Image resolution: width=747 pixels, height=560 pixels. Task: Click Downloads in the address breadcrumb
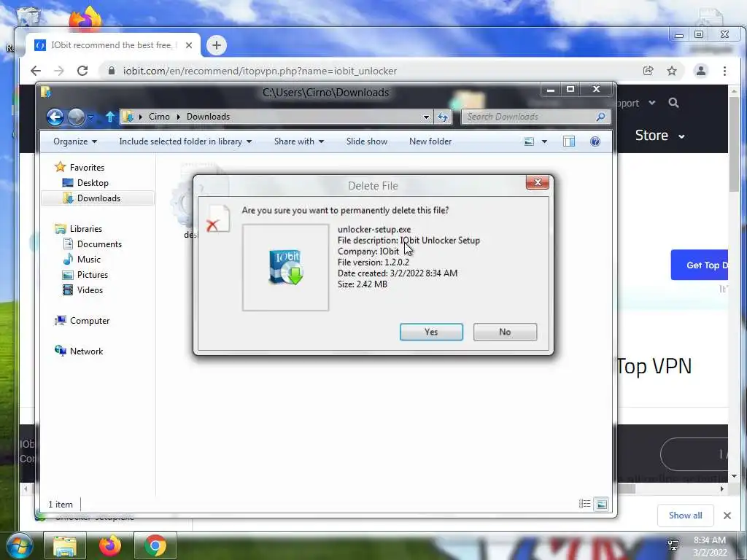[x=208, y=117]
